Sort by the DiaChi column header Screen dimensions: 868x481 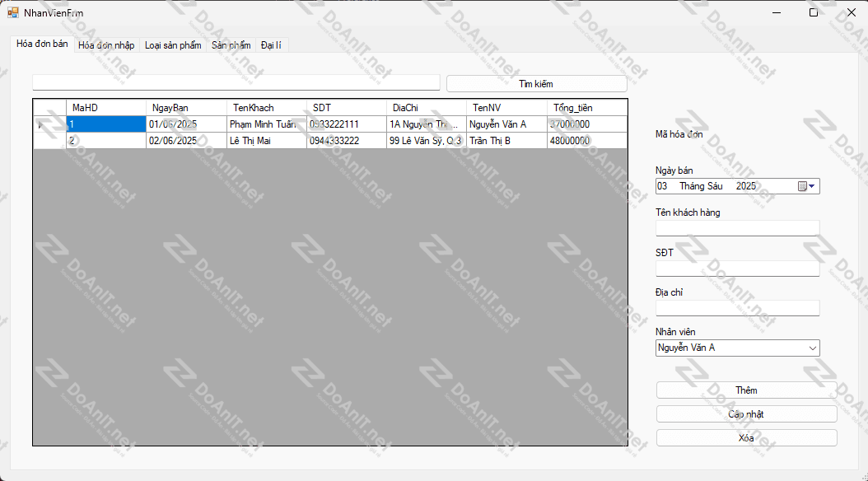point(427,108)
